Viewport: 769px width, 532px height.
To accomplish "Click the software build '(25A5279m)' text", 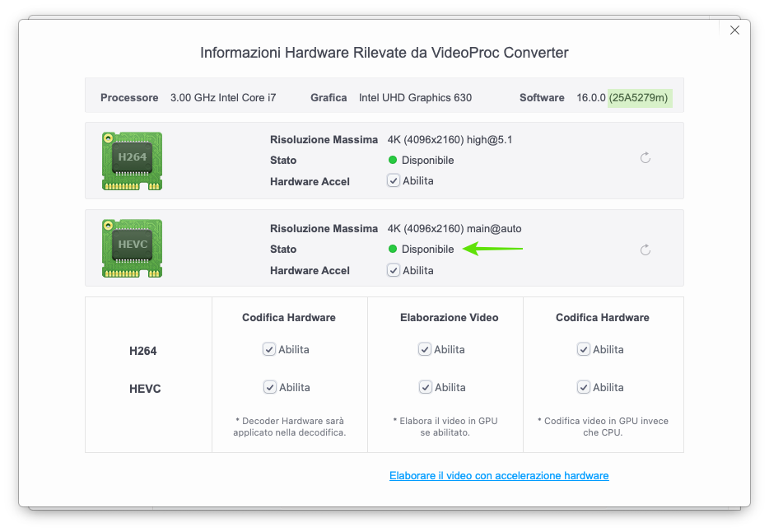I will click(639, 97).
